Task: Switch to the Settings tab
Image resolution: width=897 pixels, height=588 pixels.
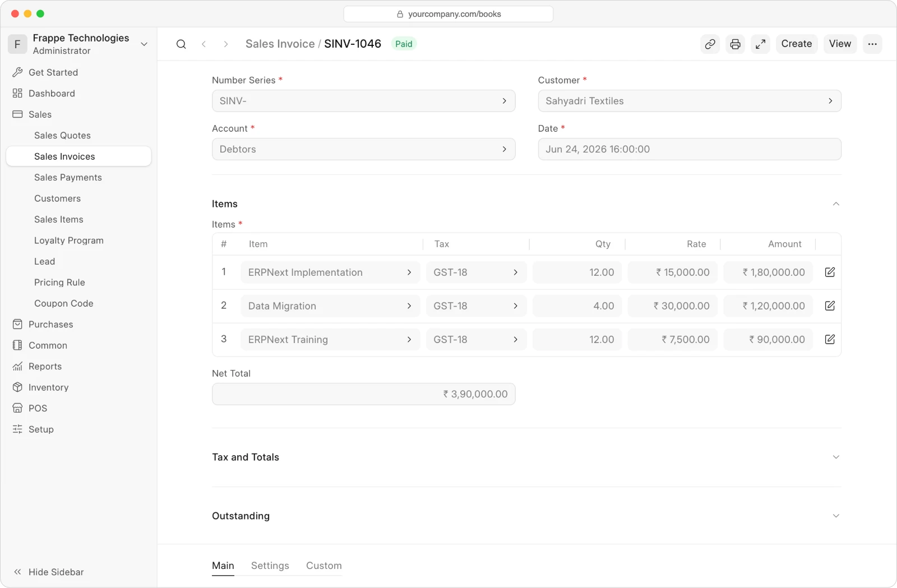Action: 270,566
